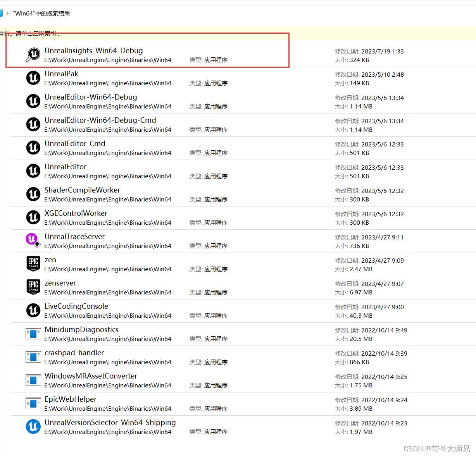Click the EpicWebHelper file icon

(x=33, y=403)
